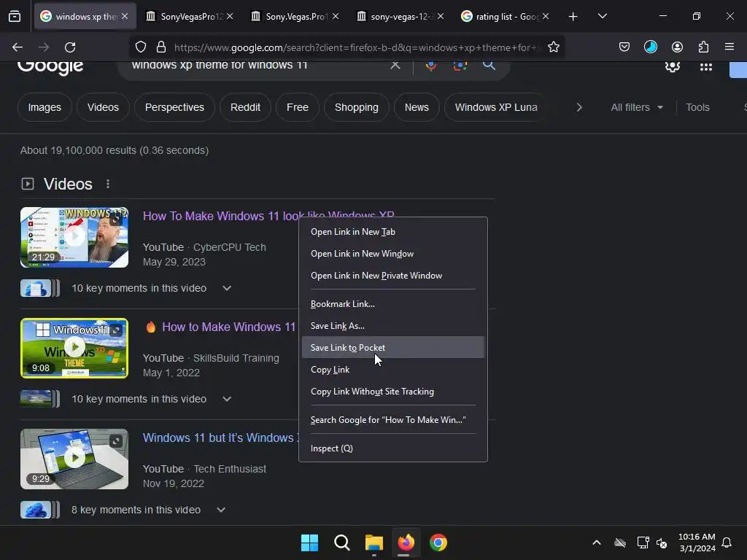Image resolution: width=747 pixels, height=560 pixels.
Task: Submit search with the magnifier icon
Action: (x=489, y=66)
